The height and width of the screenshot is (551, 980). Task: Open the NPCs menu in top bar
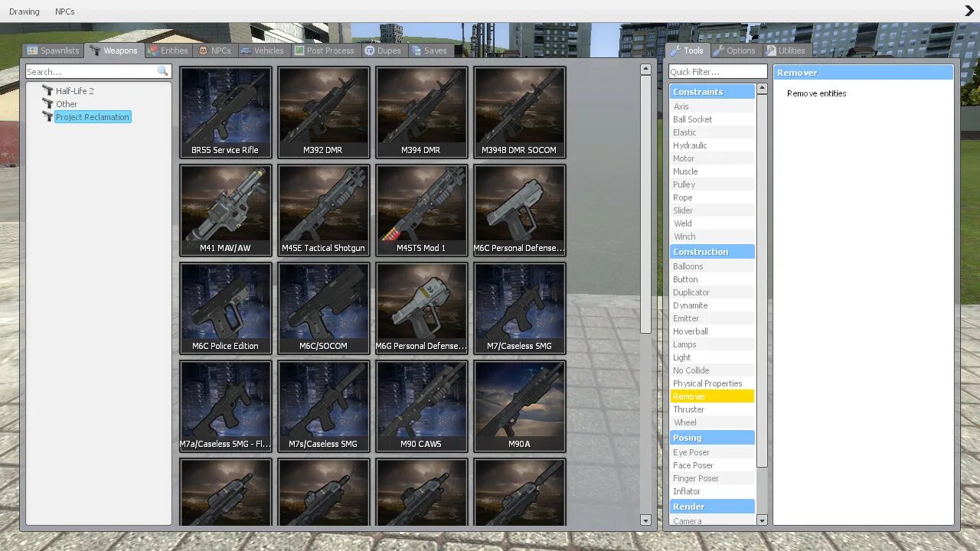65,11
